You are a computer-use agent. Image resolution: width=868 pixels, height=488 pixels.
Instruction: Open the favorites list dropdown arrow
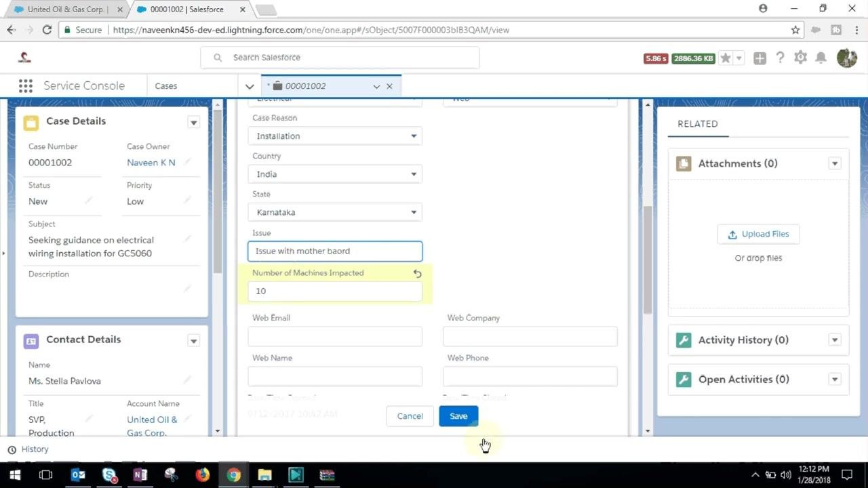coord(739,58)
